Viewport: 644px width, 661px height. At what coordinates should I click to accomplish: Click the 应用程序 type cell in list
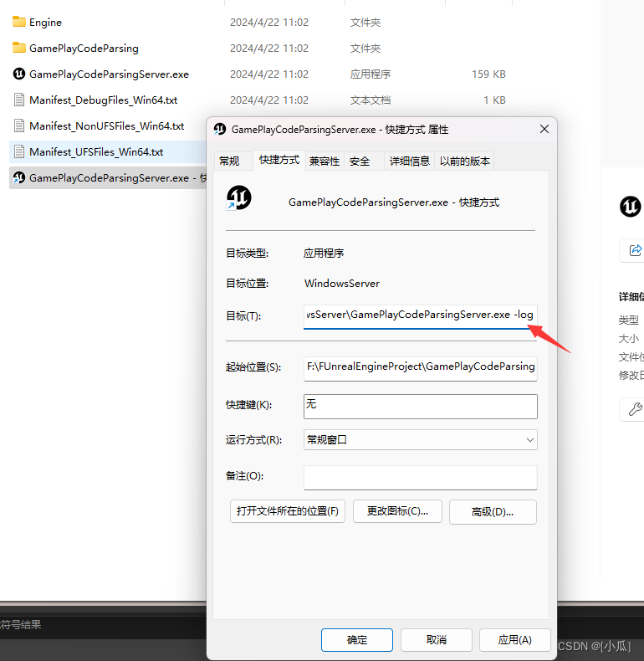coord(371,74)
